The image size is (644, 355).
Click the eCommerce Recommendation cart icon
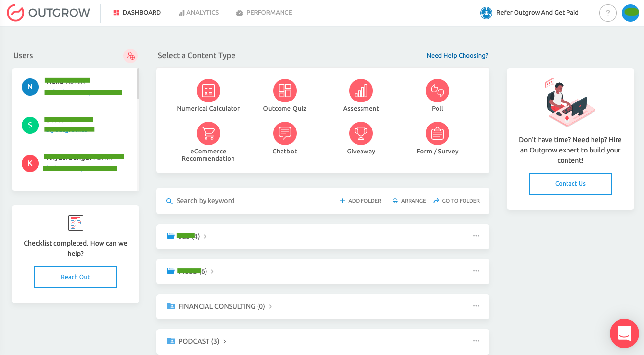tap(208, 133)
